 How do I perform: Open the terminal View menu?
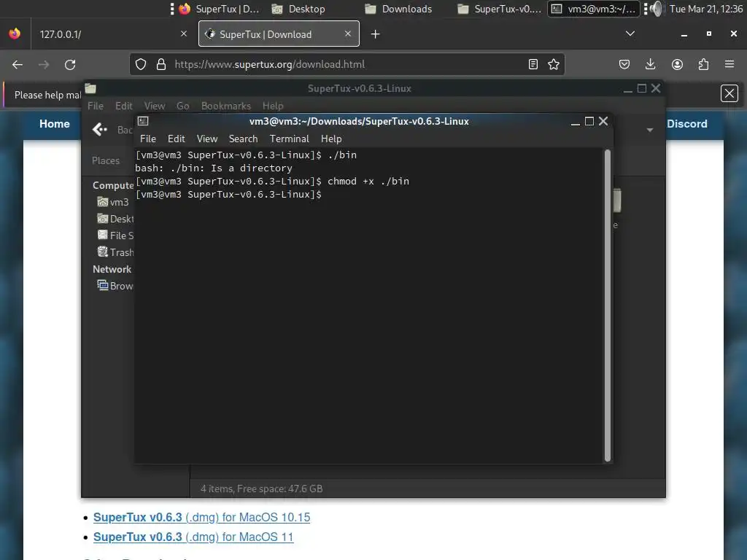[x=206, y=139]
